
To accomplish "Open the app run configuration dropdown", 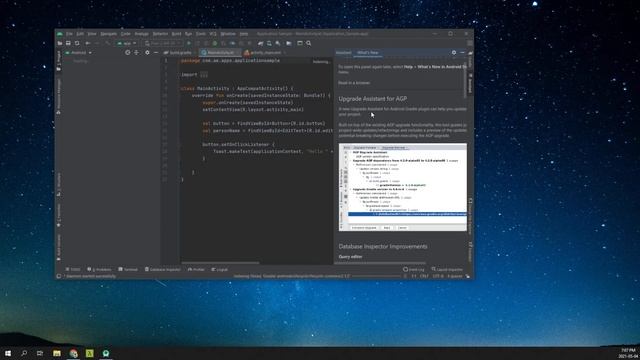I will coord(127,43).
